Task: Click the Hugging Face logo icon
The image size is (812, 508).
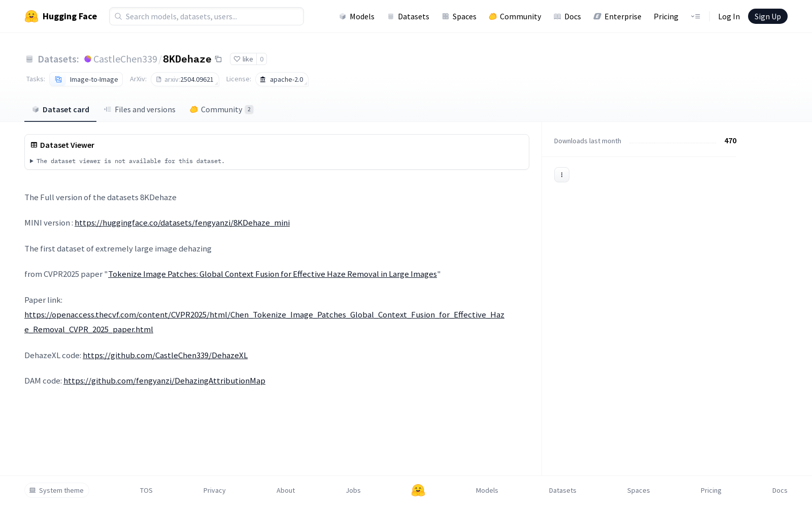Action: point(31,16)
